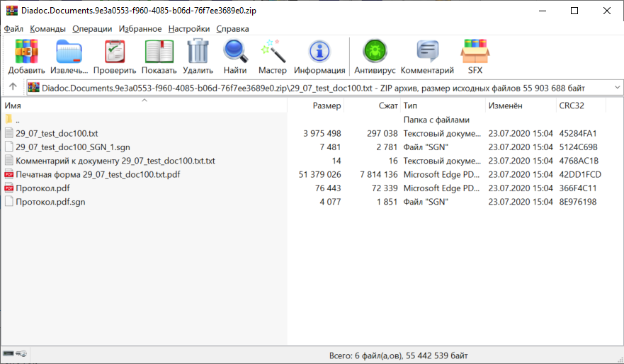Click the size value 51 379 026
This screenshot has height=364, width=624.
pos(319,174)
